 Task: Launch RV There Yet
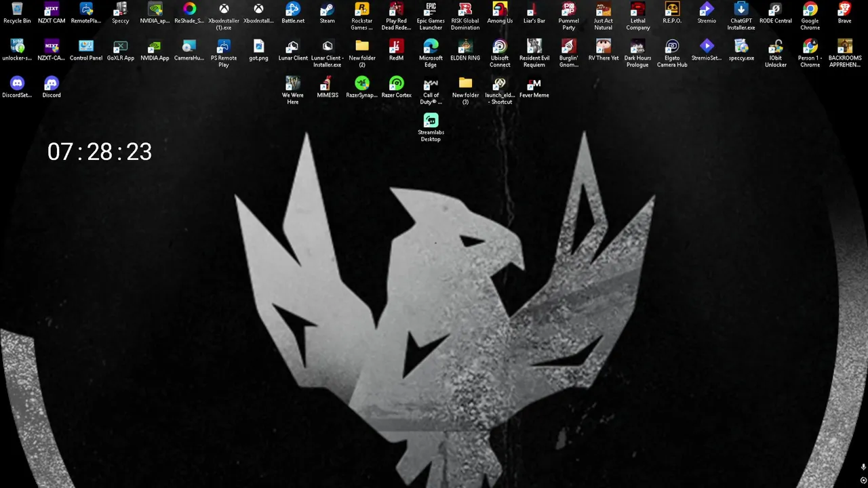click(x=604, y=50)
